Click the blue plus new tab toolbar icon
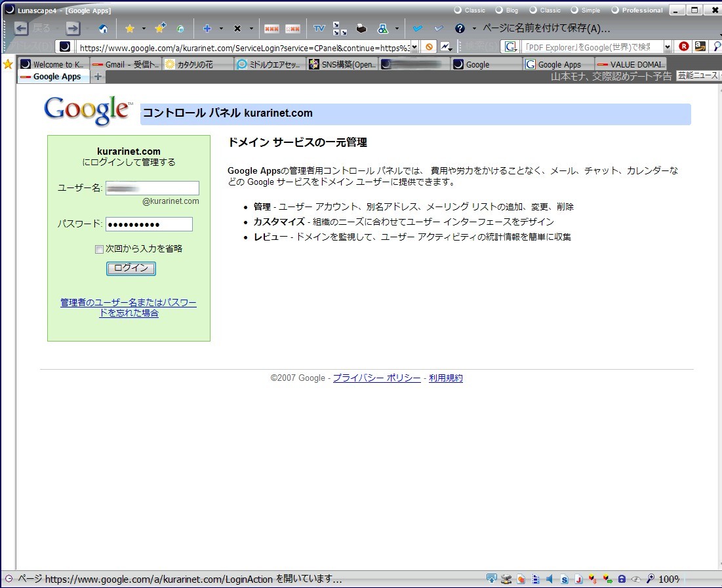This screenshot has width=722, height=588. (207, 29)
